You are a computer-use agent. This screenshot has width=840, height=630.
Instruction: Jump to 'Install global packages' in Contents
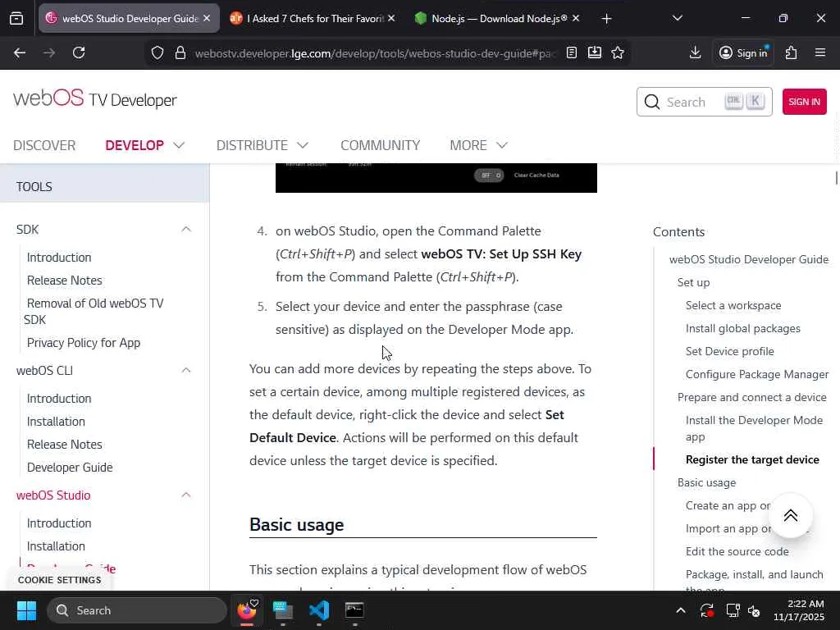coord(743,328)
